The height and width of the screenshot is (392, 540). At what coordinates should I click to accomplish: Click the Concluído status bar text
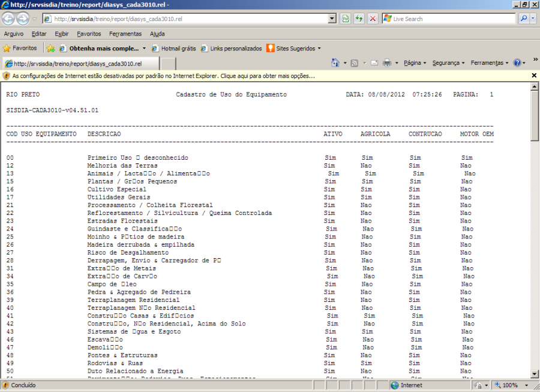click(x=23, y=385)
